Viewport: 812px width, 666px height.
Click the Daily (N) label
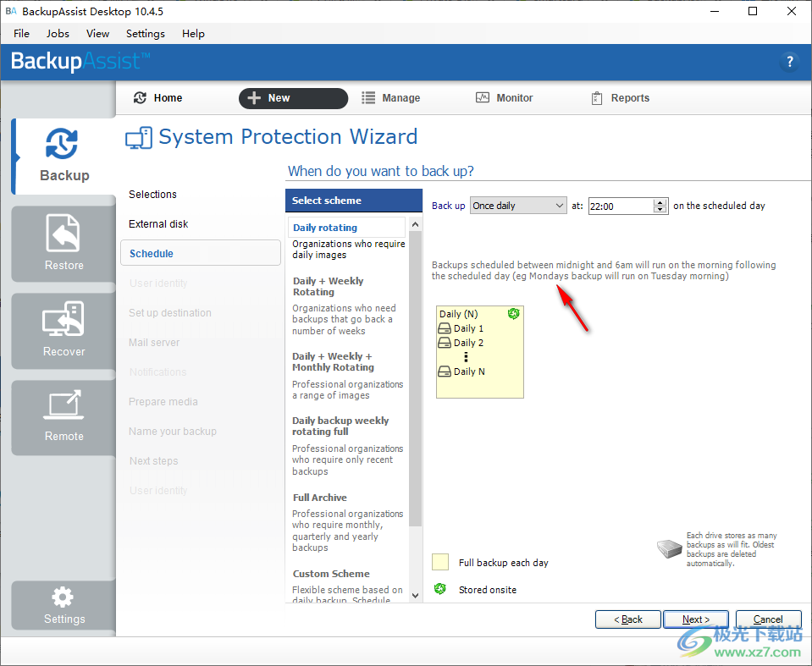458,314
